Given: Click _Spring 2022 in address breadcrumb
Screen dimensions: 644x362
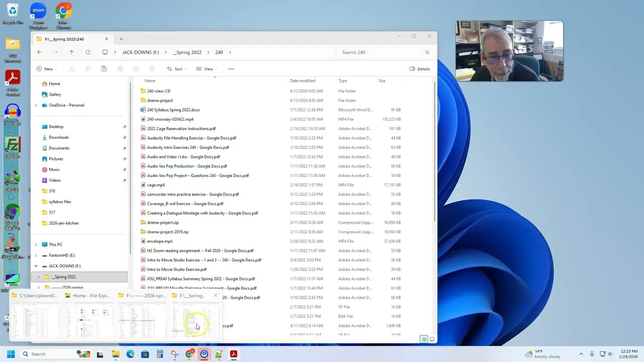Looking at the screenshot, I should coord(187,52).
